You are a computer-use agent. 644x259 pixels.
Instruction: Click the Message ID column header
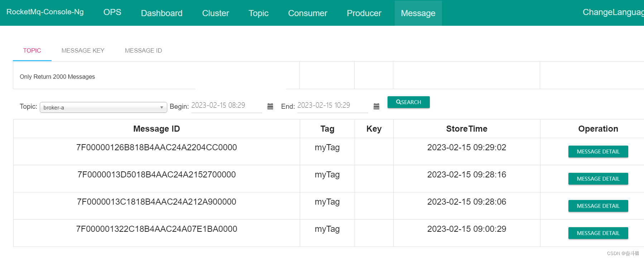pyautogui.click(x=157, y=129)
